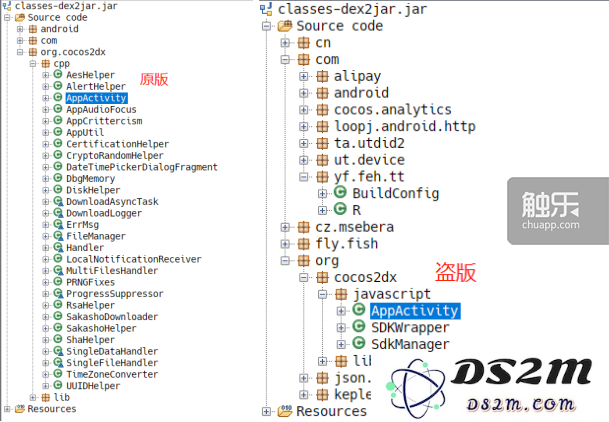Select SDKWrapper class label
Viewport: 609px width, 422px height.
tap(410, 328)
